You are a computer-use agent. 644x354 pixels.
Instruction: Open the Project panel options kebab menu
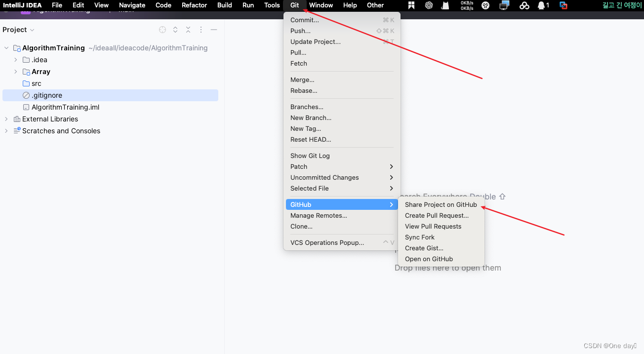click(x=201, y=30)
